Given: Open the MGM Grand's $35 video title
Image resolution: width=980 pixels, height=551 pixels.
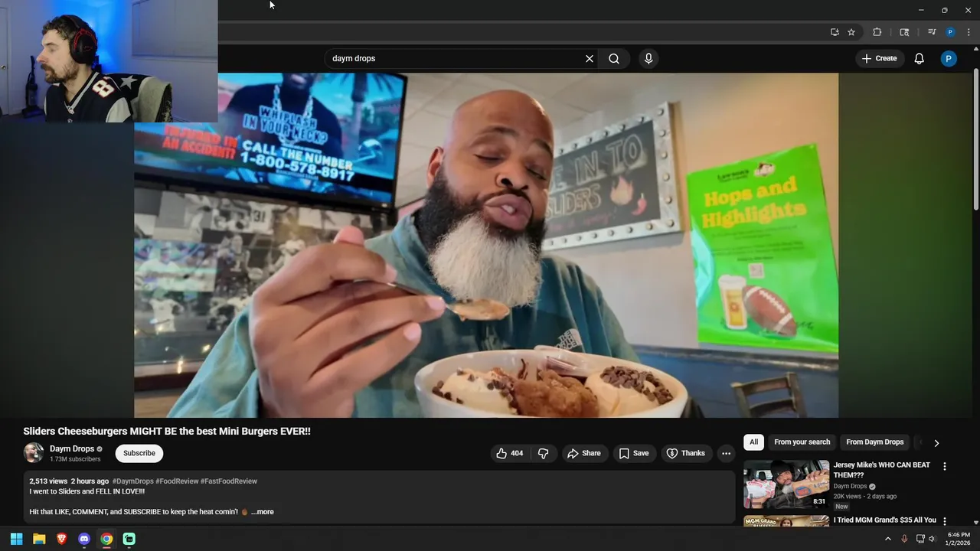Looking at the screenshot, I should pos(885,520).
